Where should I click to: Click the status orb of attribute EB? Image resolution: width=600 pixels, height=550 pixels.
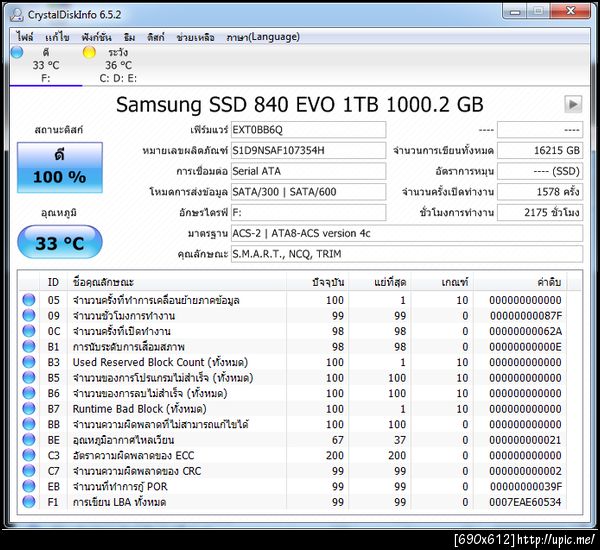click(x=29, y=486)
